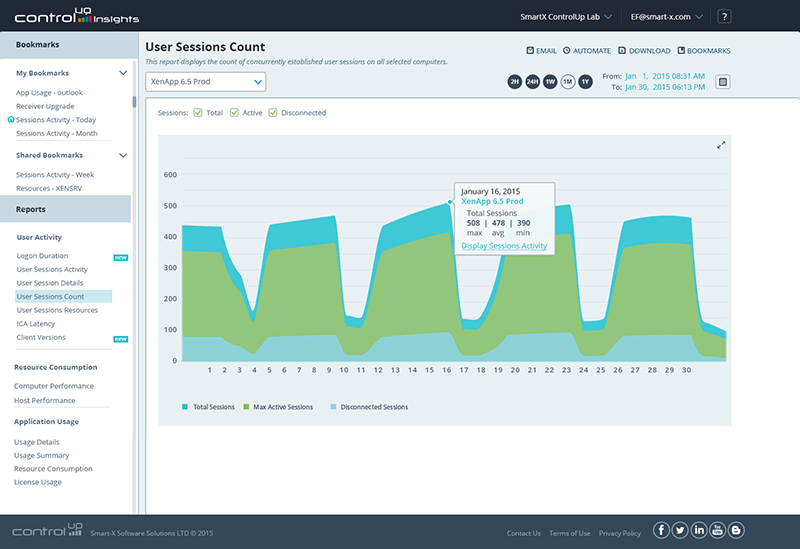
Task: Select the 24H time range button
Action: pyautogui.click(x=533, y=82)
